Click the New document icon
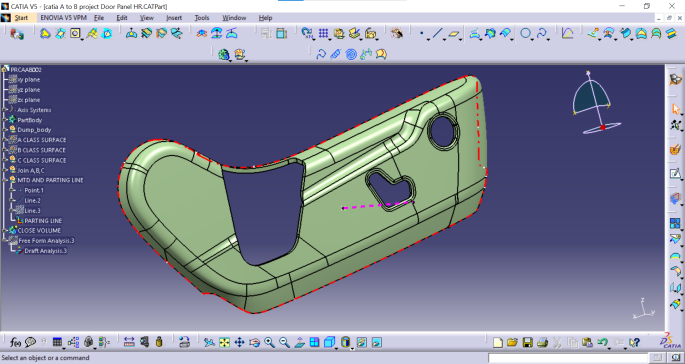Image resolution: width=685 pixels, height=364 pixels. (x=498, y=343)
